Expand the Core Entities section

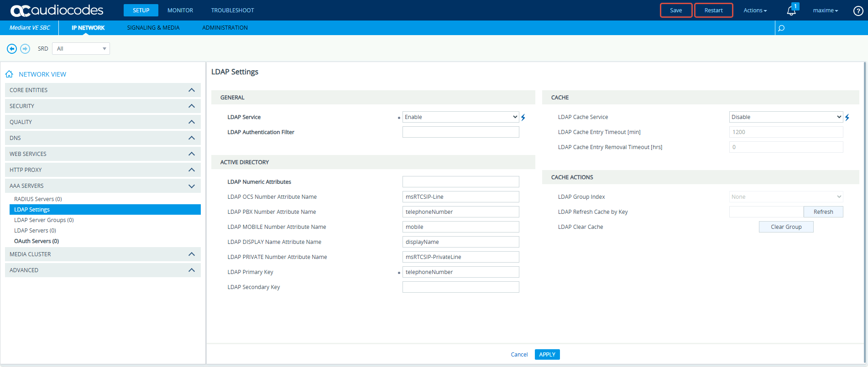click(192, 90)
